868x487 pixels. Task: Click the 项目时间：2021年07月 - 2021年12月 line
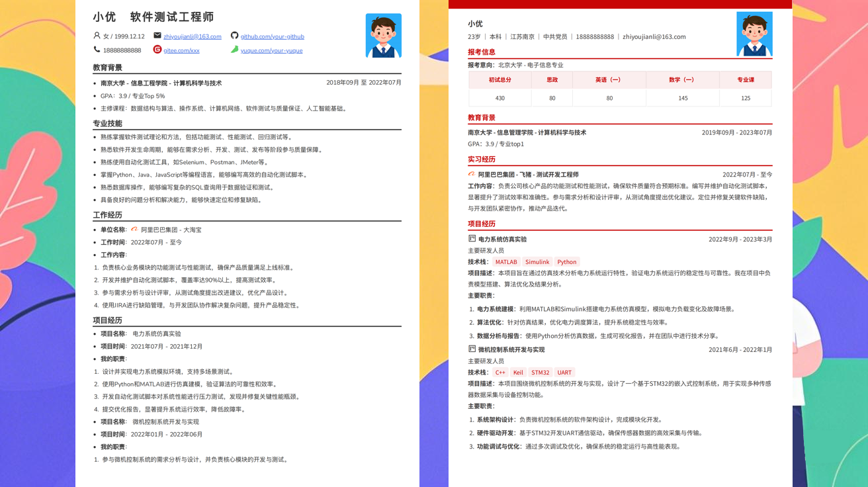tap(152, 346)
